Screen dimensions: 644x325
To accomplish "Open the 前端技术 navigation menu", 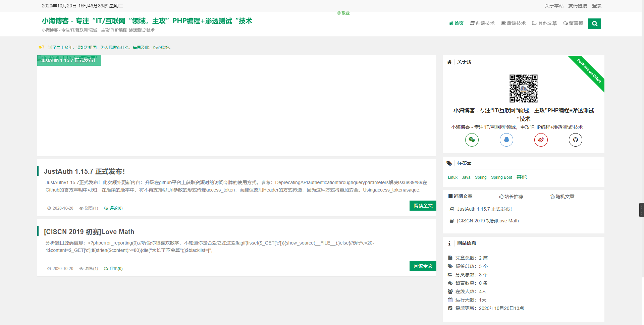I will pyautogui.click(x=482, y=23).
